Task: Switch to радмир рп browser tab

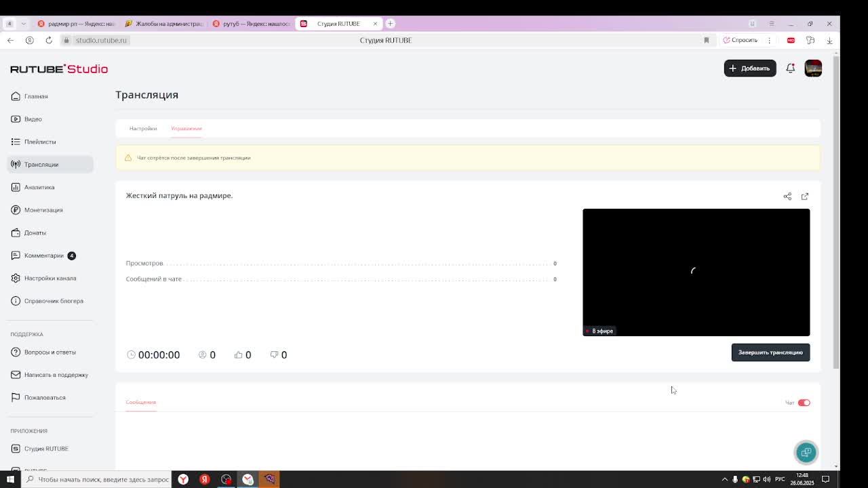Action: coord(76,24)
